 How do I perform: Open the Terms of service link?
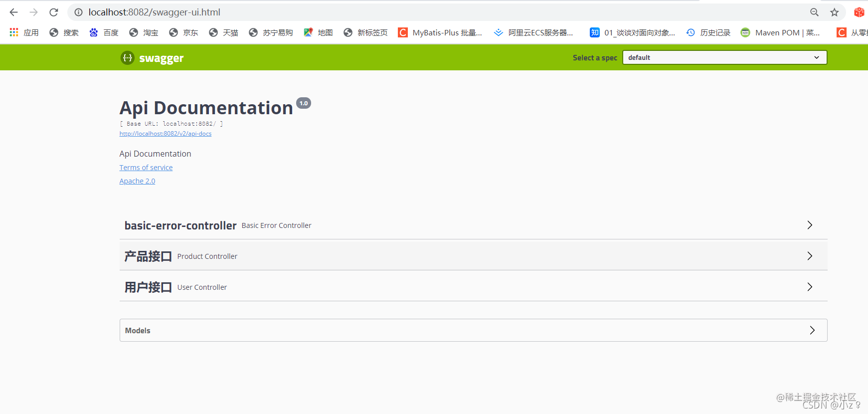point(146,168)
